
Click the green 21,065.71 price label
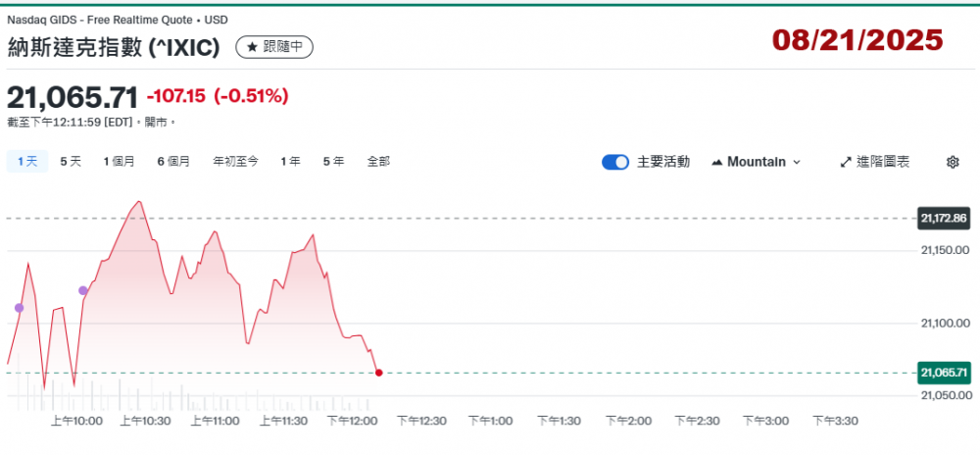[943, 373]
